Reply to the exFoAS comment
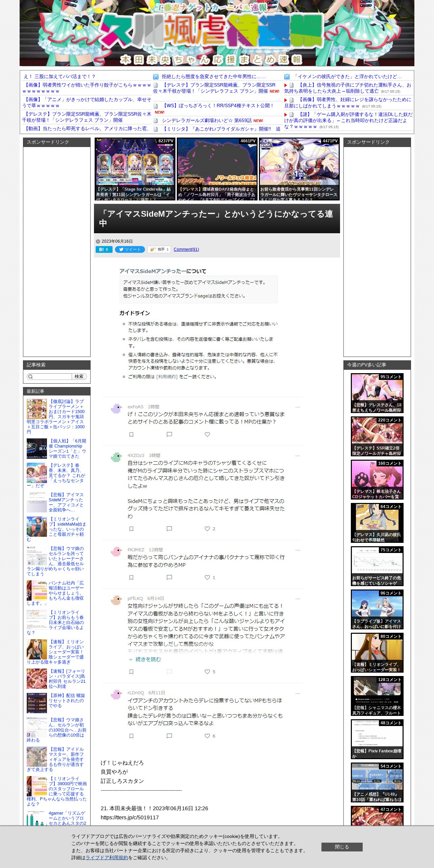Viewport: 434px width, 868px height. [x=169, y=434]
